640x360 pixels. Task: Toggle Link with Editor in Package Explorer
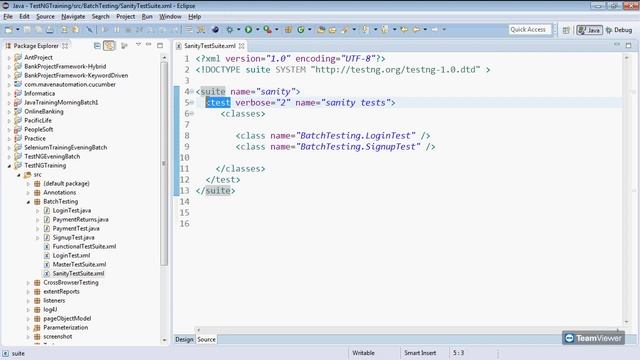(109, 46)
